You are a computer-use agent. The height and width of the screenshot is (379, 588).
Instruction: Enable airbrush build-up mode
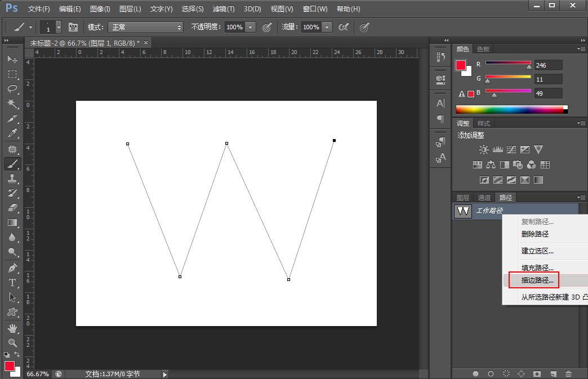point(343,27)
